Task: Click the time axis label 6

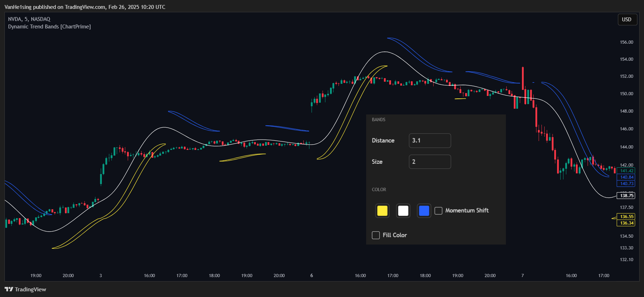Action: pos(312,276)
